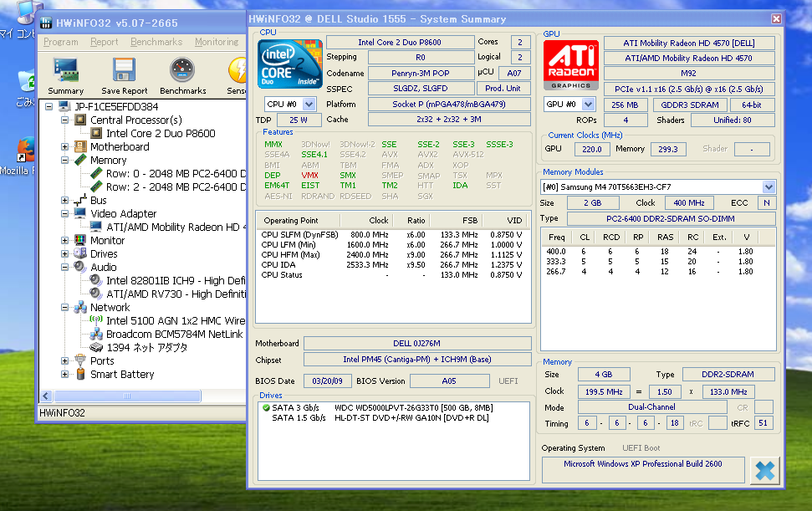The image size is (812, 511).
Task: Select Row: 0 - 2048 MB memory item
Action: (x=176, y=173)
